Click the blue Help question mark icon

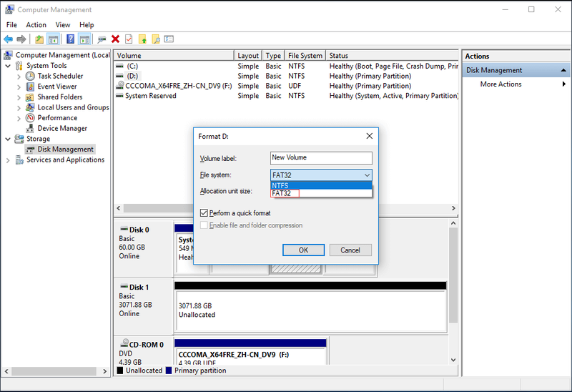click(70, 39)
